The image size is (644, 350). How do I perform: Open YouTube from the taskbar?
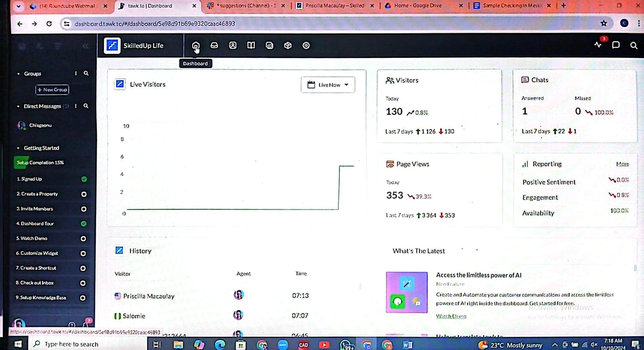click(324, 344)
